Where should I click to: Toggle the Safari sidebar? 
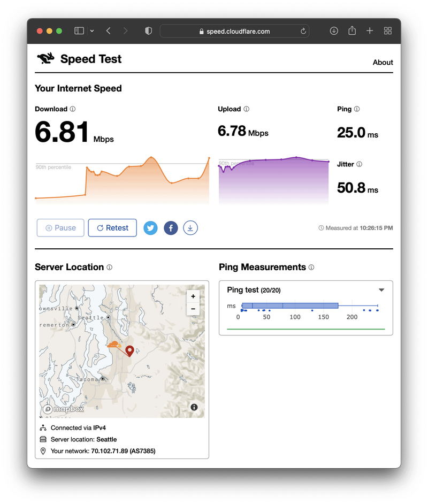79,31
